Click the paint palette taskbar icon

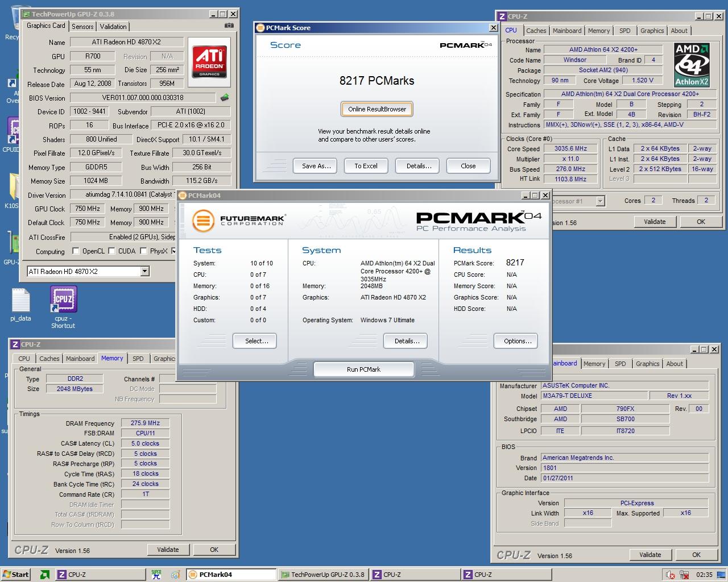175,575
